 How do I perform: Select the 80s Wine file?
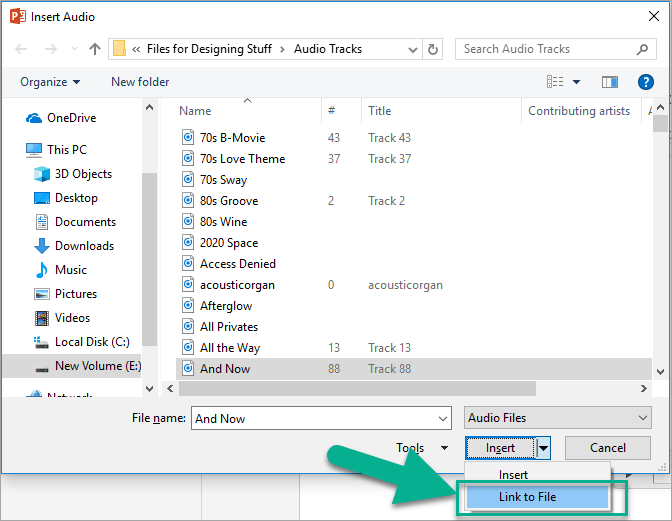tap(223, 222)
